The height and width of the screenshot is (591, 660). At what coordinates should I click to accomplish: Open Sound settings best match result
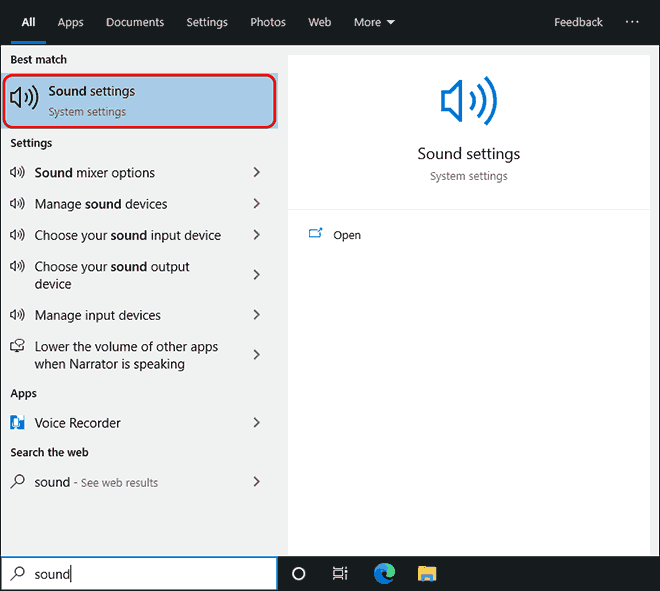point(139,101)
